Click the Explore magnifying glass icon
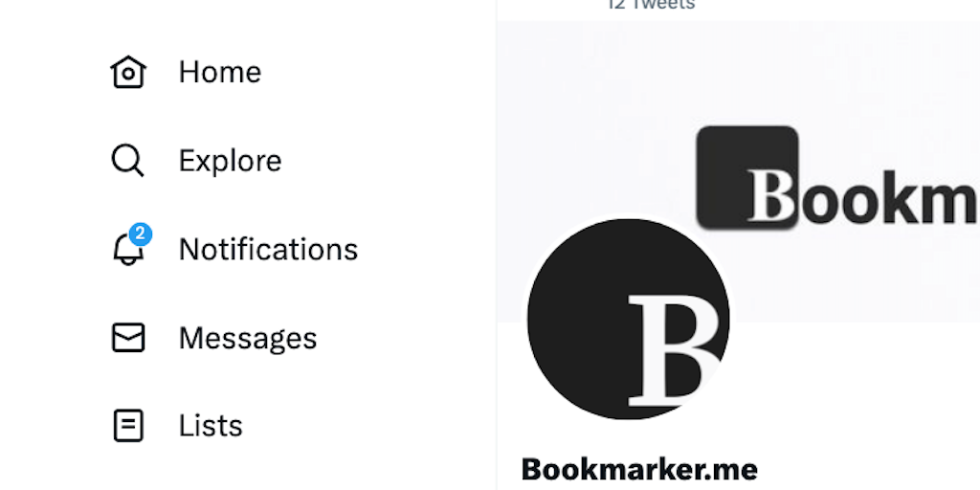The width and height of the screenshot is (980, 490). tap(127, 161)
